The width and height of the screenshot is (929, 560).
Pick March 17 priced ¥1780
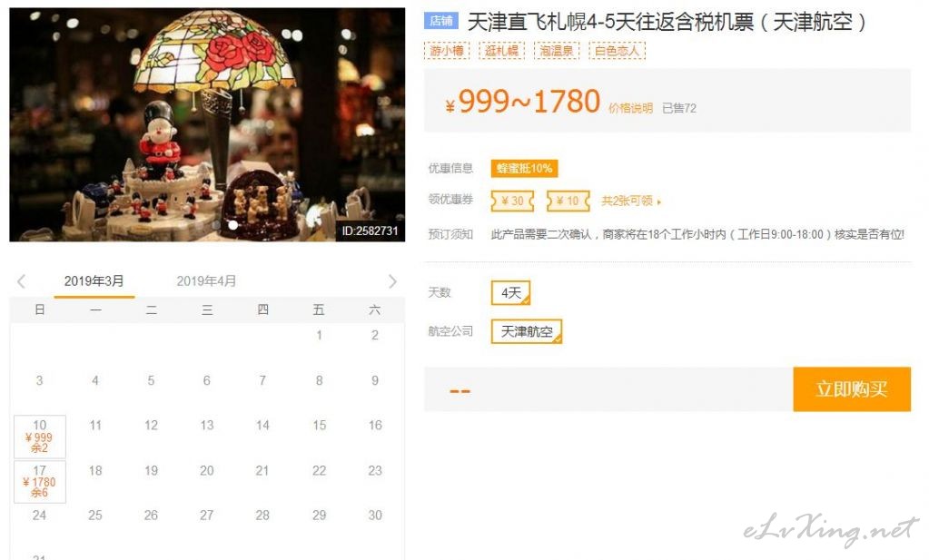pyautogui.click(x=40, y=481)
